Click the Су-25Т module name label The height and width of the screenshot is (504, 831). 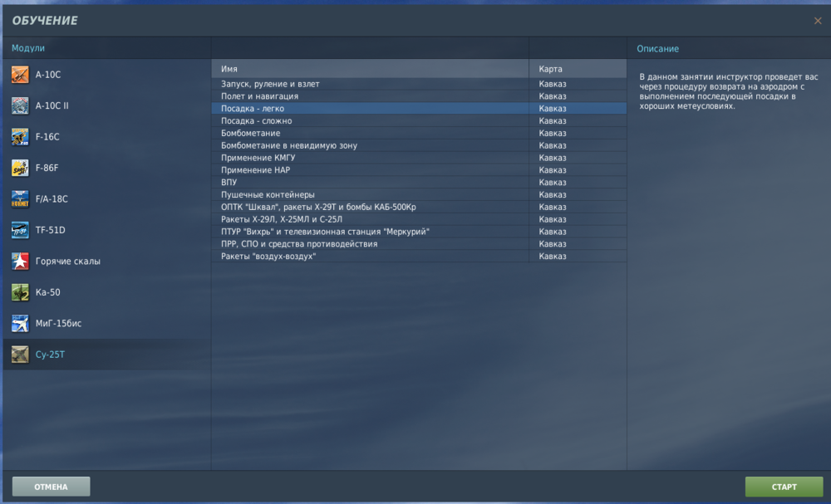click(50, 355)
